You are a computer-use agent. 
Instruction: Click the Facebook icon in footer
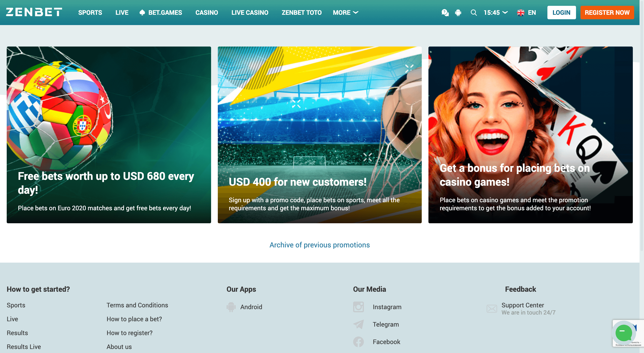click(x=358, y=342)
